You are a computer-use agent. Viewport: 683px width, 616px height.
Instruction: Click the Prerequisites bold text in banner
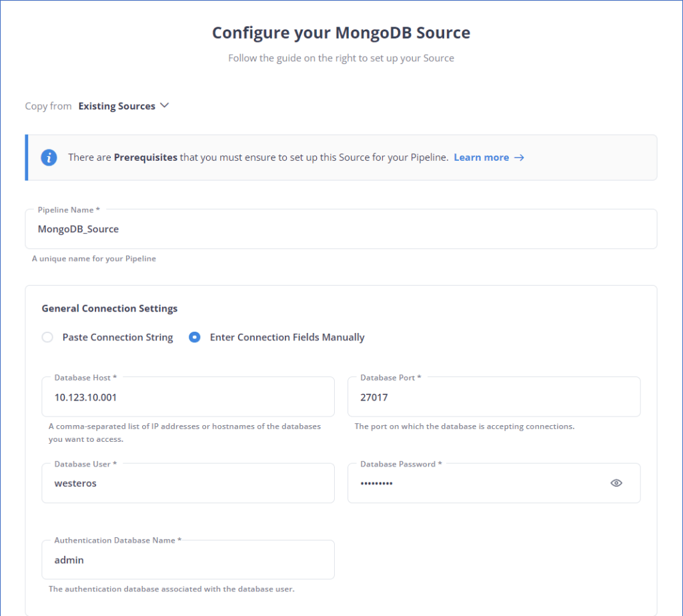tap(145, 158)
